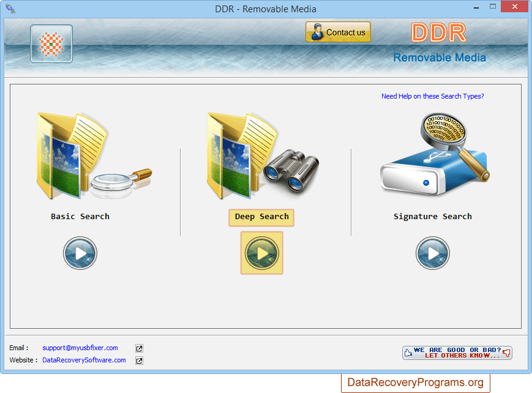Click the orange checkered logo icon

click(51, 44)
